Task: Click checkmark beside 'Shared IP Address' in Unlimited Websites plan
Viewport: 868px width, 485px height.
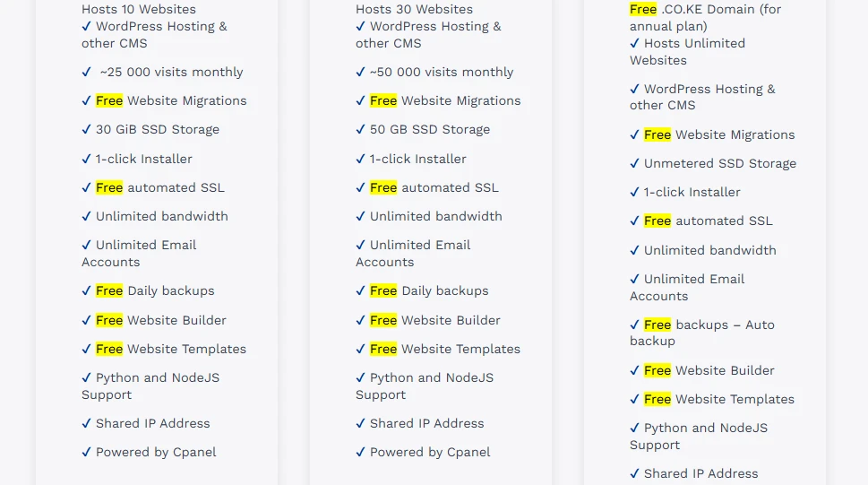Action: pyautogui.click(x=634, y=474)
